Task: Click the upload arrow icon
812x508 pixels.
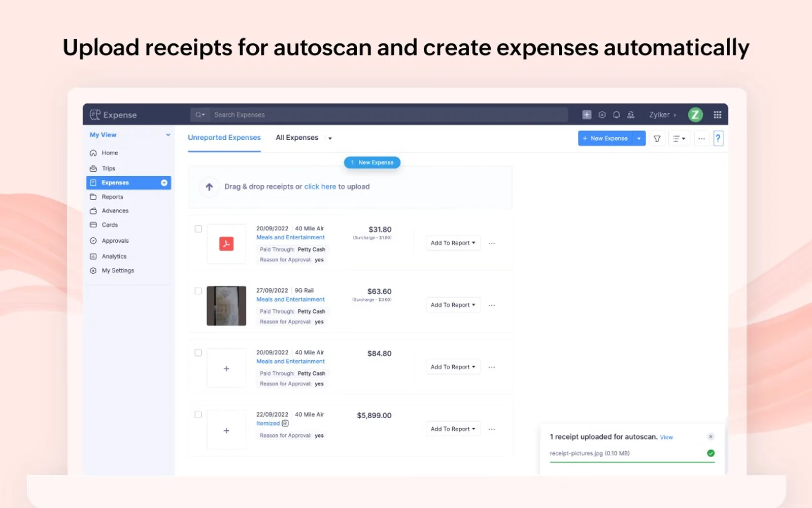Action: point(209,187)
